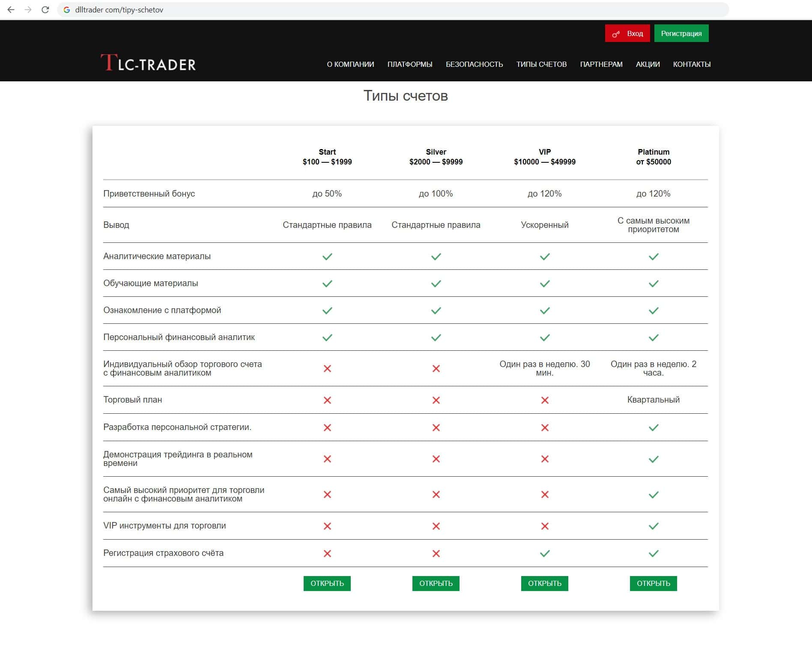Click Platinum checkmark for VIP инструменты
812x645 pixels.
pyautogui.click(x=654, y=526)
